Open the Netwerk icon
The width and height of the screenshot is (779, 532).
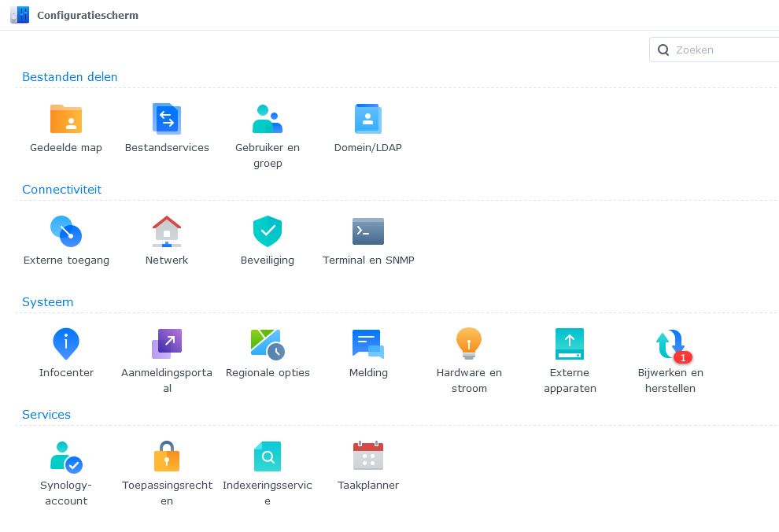pyautogui.click(x=167, y=232)
